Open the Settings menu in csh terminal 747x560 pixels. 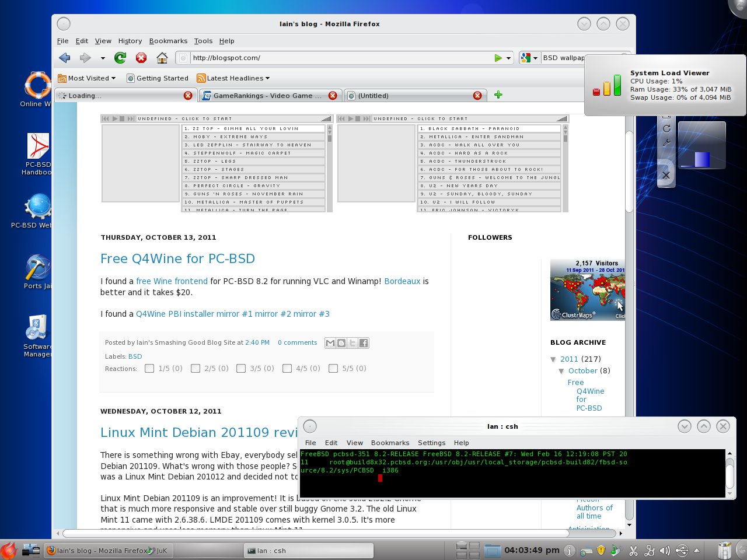click(431, 443)
